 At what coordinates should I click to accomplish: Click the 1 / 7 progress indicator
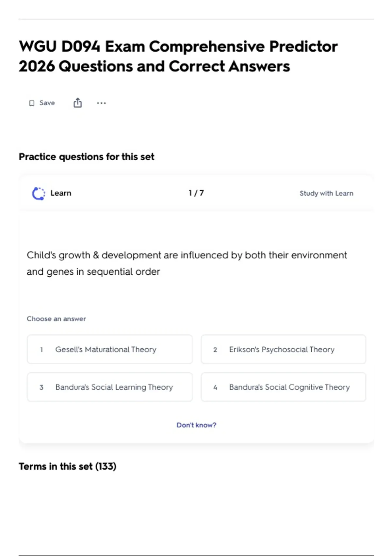point(196,193)
